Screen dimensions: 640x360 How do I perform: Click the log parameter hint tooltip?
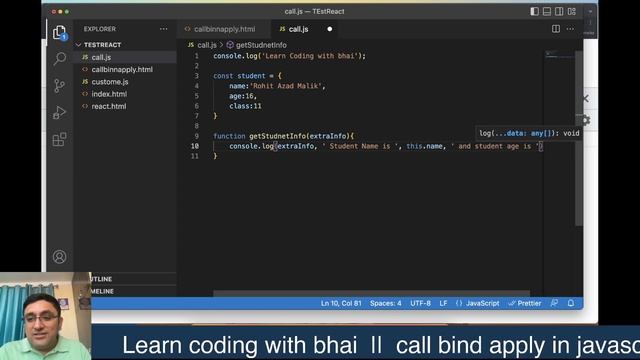(529, 133)
